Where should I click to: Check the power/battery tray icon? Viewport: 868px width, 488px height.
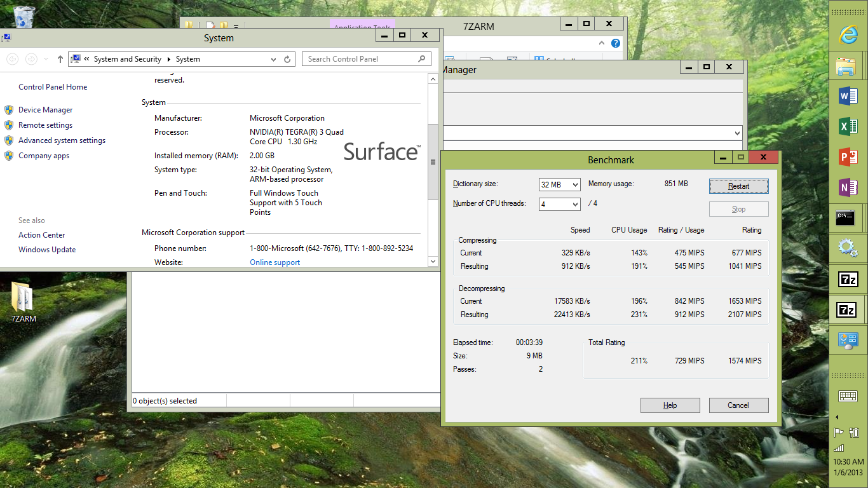pos(854,433)
